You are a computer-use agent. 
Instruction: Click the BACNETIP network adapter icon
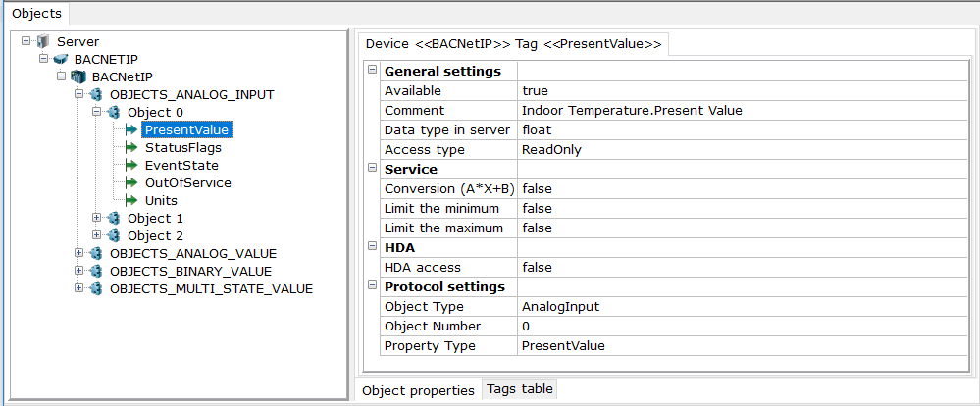[x=60, y=60]
